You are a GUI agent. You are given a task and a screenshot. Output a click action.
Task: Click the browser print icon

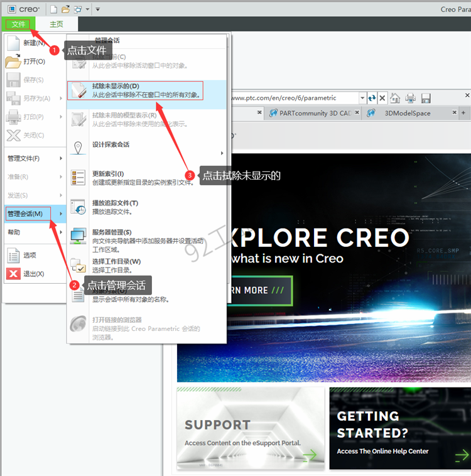tap(410, 98)
